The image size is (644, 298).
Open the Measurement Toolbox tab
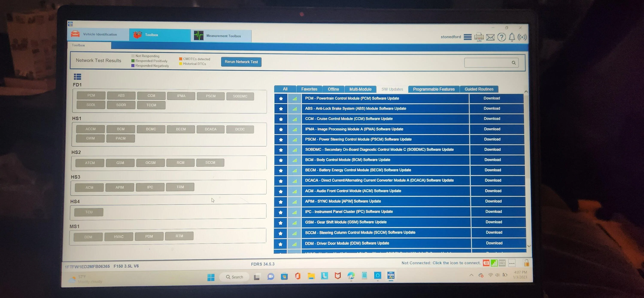click(x=221, y=36)
